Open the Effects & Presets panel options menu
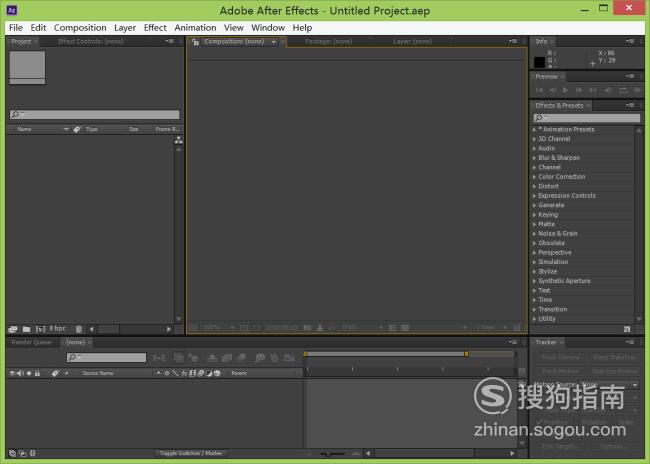 [630, 105]
